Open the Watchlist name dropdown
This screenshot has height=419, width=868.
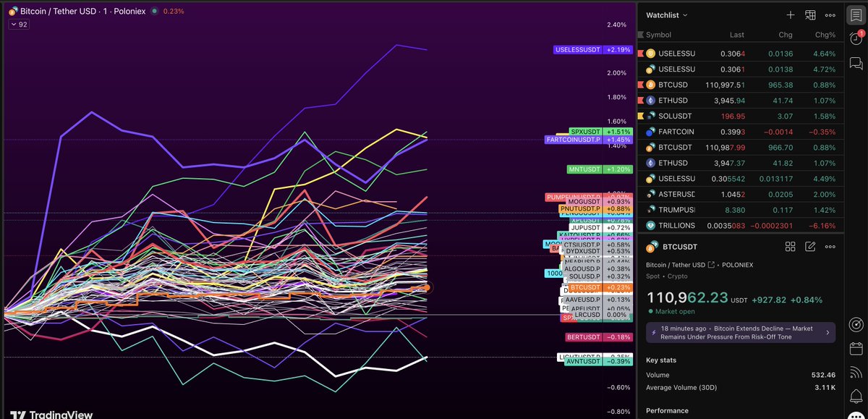click(667, 14)
